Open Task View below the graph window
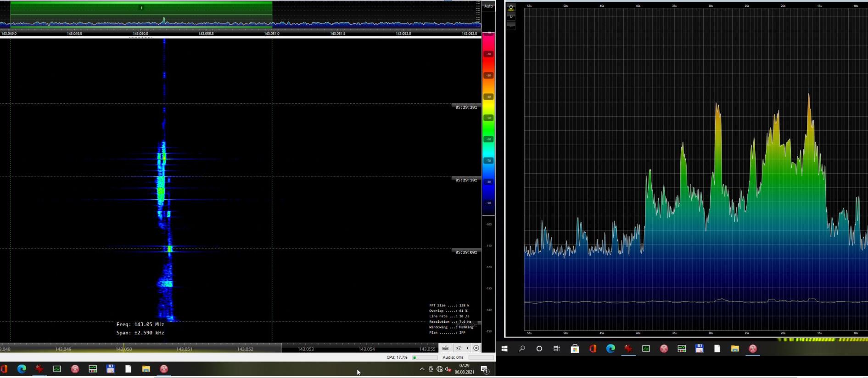 click(557, 349)
